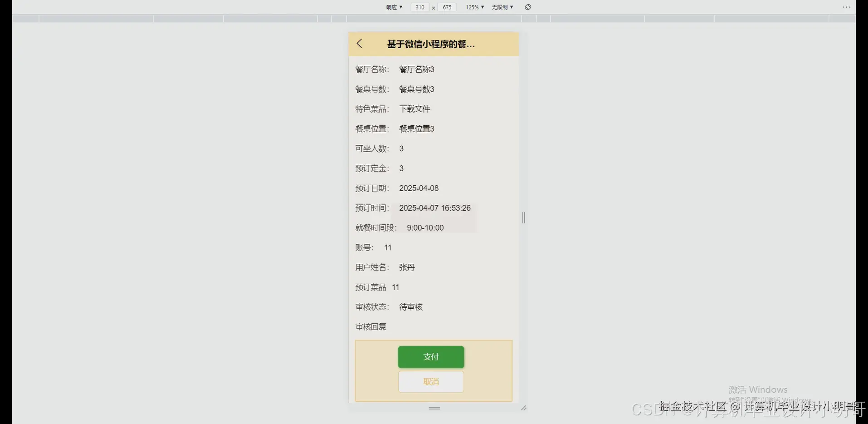Click the viewport width input showing 310
868x424 pixels.
419,7
